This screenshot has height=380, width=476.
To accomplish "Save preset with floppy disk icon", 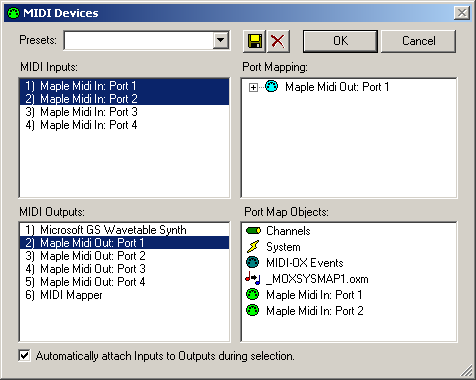I will coord(255,41).
